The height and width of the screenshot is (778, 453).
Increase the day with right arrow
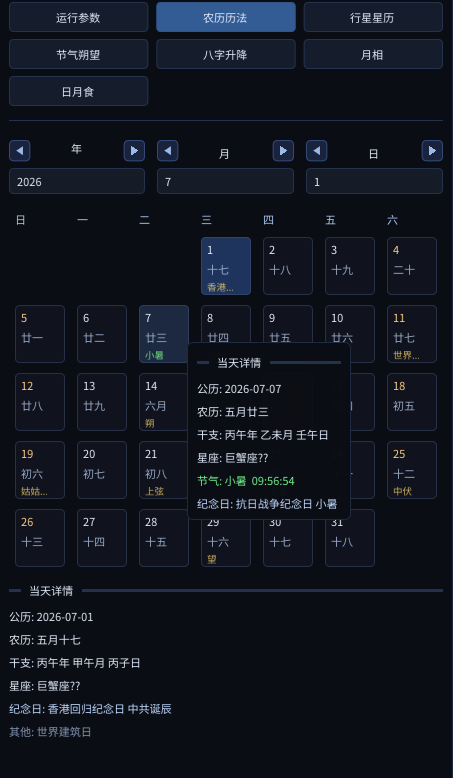[x=432, y=151]
